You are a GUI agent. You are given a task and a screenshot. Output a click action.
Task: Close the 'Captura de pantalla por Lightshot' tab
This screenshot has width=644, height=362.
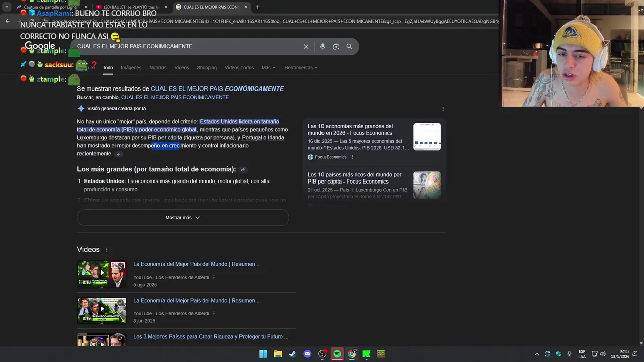coord(86,7)
